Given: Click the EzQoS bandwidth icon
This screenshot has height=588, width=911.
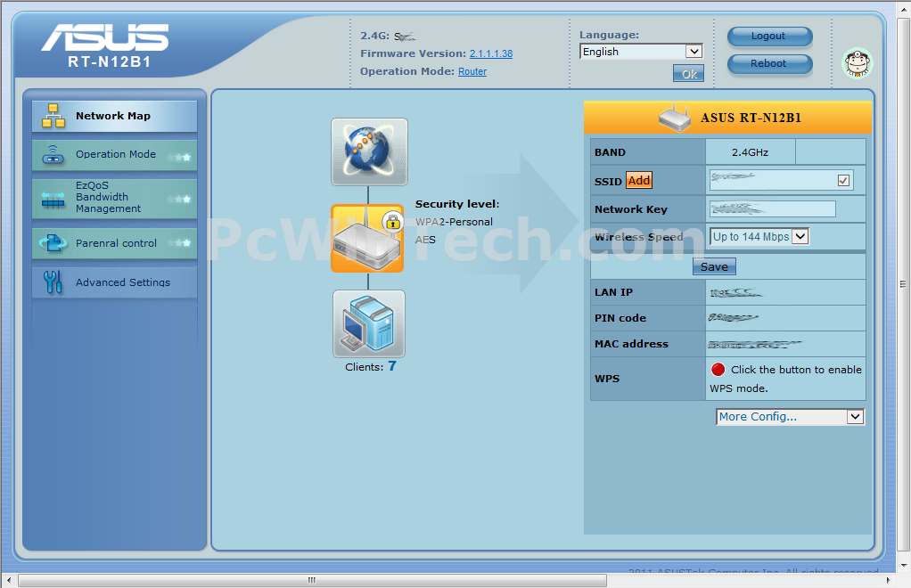Looking at the screenshot, I should pos(53,199).
